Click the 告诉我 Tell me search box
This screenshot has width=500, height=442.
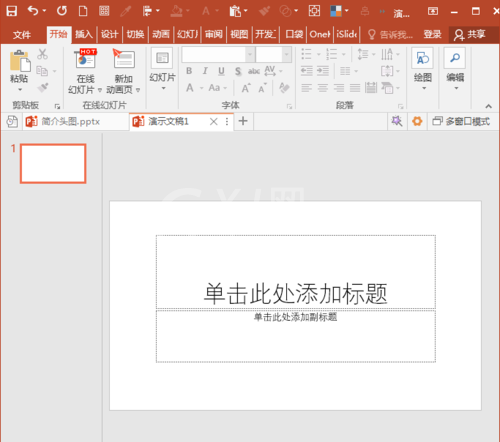pos(390,34)
